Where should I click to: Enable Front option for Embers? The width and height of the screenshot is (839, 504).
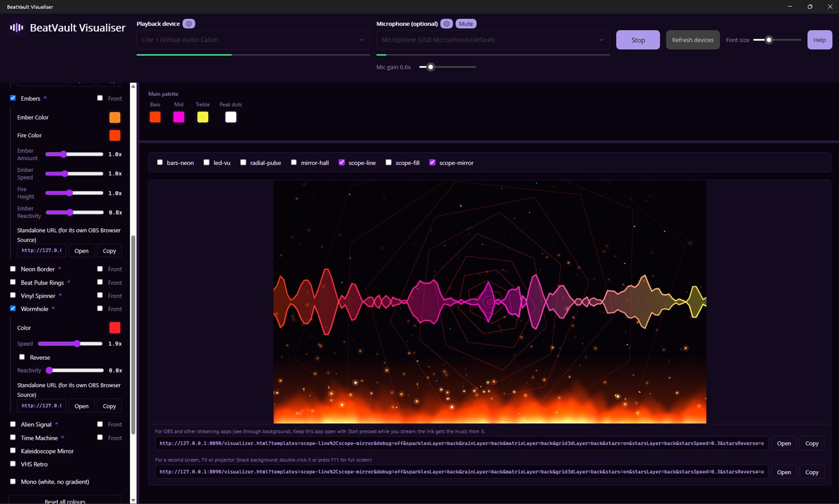click(100, 98)
